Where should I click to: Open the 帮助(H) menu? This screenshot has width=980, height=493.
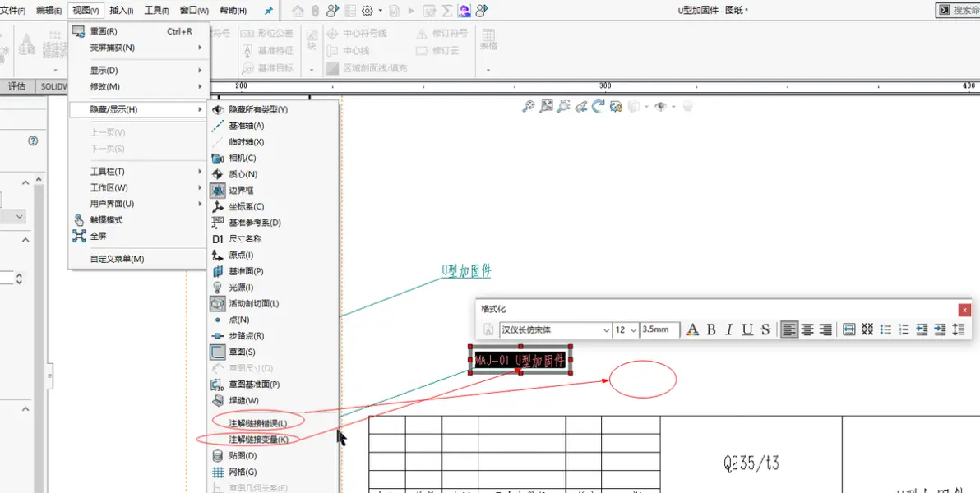233,11
